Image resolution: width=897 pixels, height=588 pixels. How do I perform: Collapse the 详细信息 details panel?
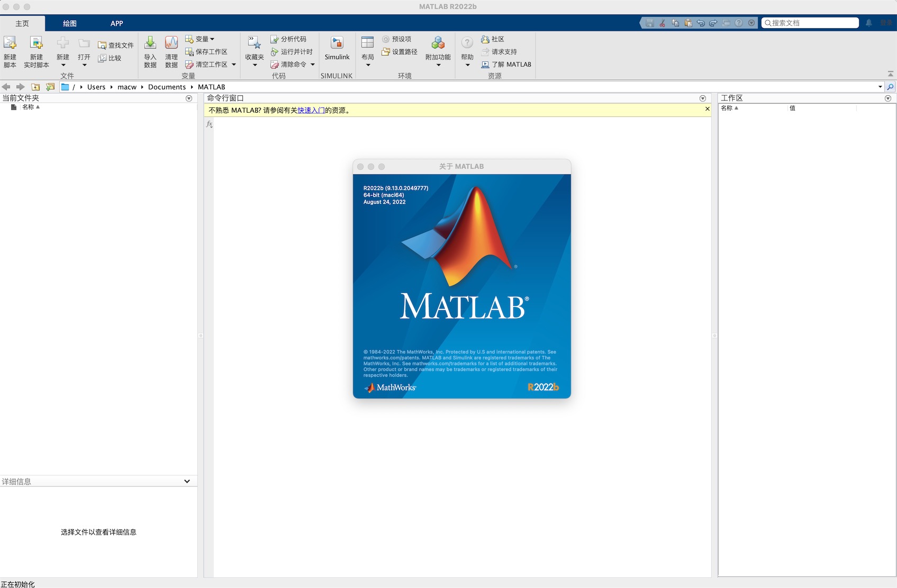coord(187,481)
